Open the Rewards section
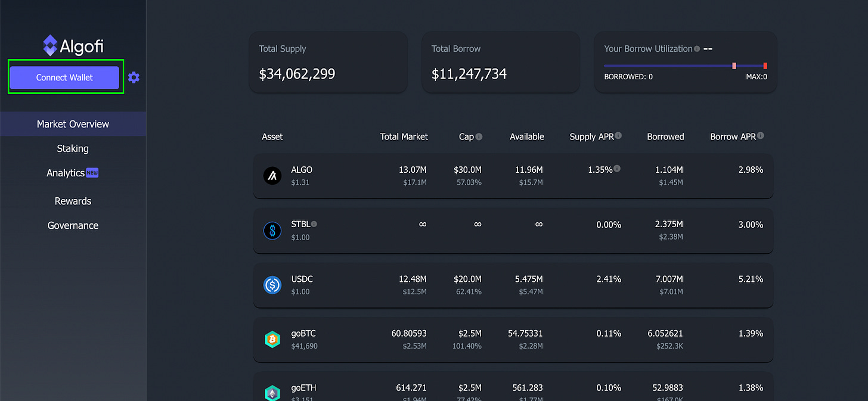868x401 pixels. pyautogui.click(x=73, y=201)
